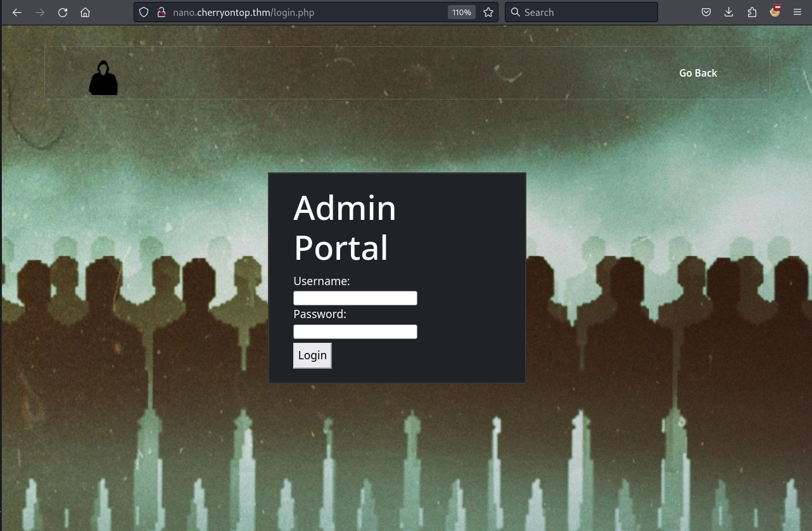Click the URL address bar
This screenshot has height=531, width=812.
(x=304, y=12)
